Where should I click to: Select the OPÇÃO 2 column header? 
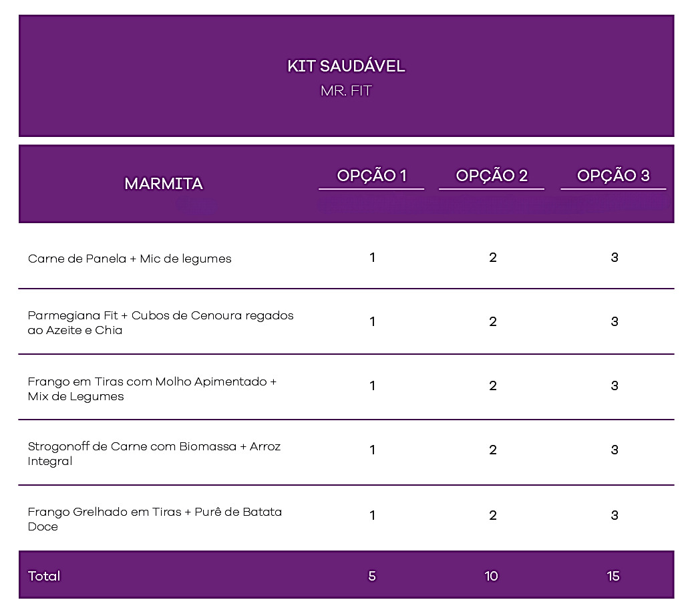tap(492, 176)
